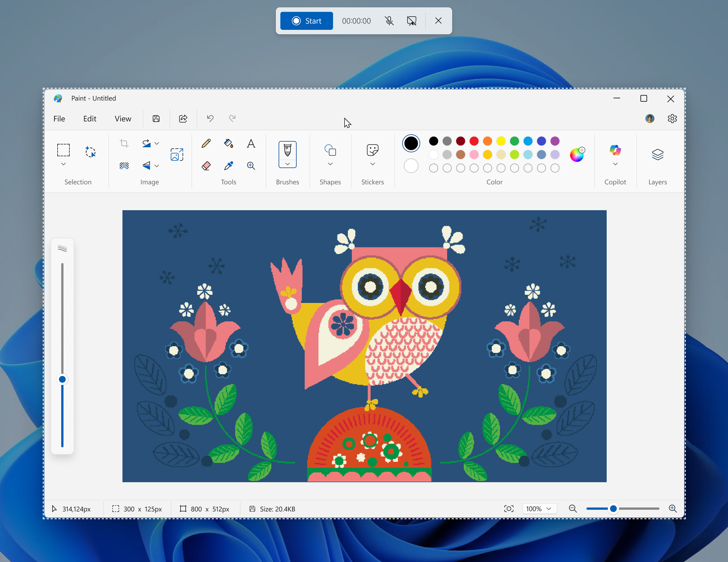Open the File menu
728x562 pixels.
(59, 118)
